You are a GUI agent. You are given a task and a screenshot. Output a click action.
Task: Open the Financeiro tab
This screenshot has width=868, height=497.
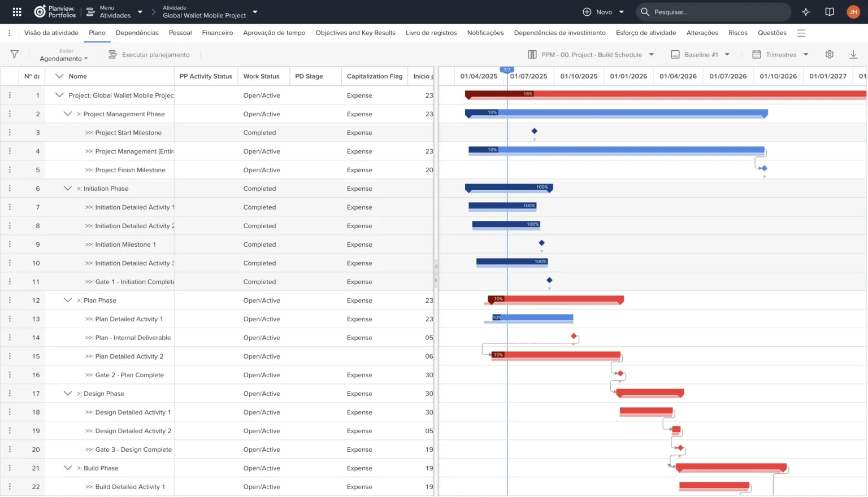point(218,33)
